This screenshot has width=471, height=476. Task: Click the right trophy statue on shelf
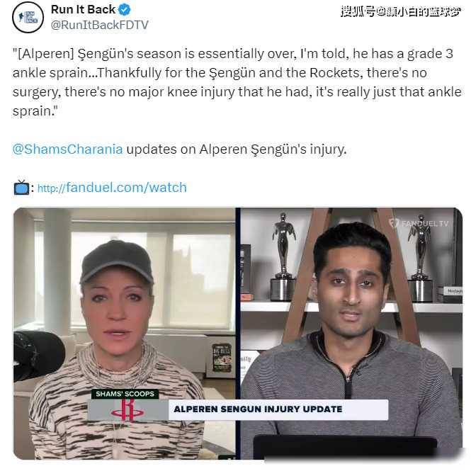click(x=420, y=258)
